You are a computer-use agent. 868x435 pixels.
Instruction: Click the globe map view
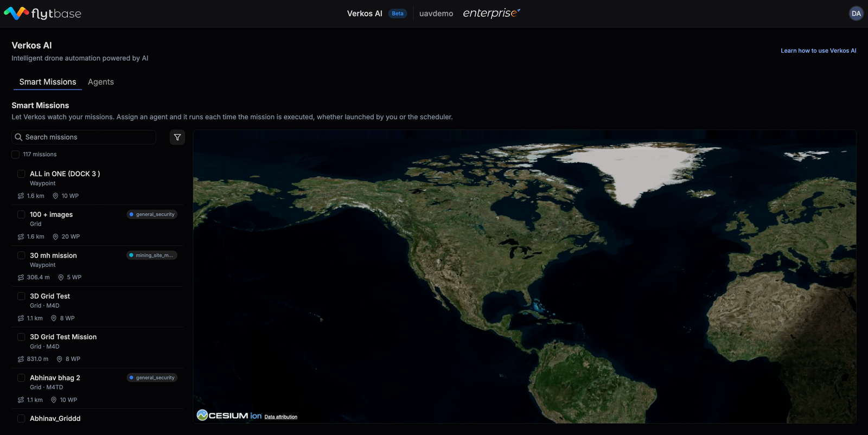[x=525, y=276]
